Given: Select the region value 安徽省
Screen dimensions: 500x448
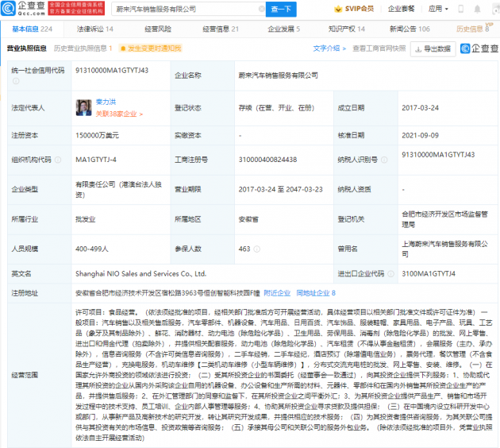Looking at the screenshot, I should coord(248,219).
